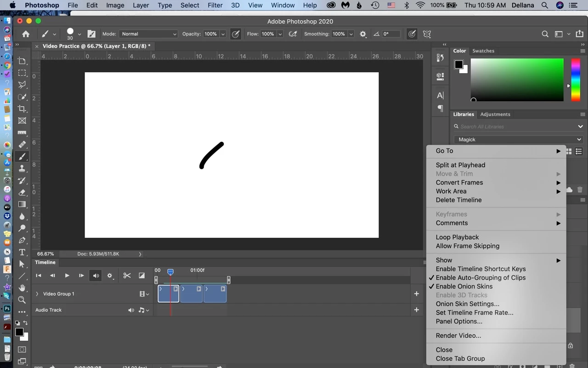Toggle pressure for opacity button
The image size is (588, 368).
tap(236, 34)
